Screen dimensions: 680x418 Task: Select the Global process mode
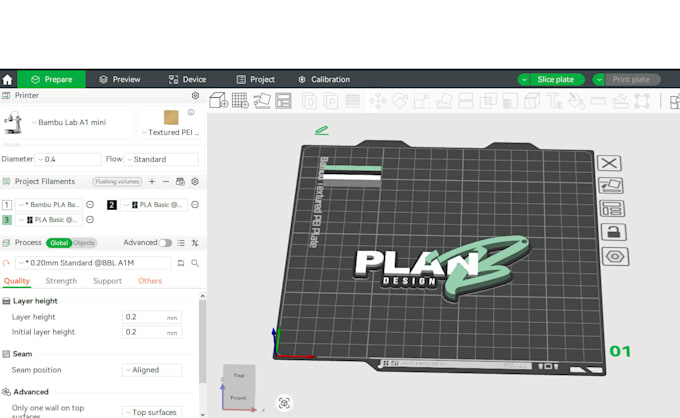59,243
